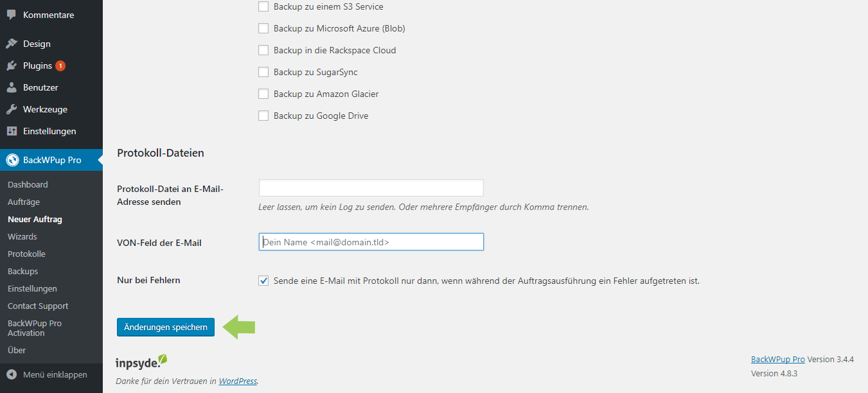Open the WordPress link in the footer
Image resolution: width=868 pixels, height=393 pixels.
pyautogui.click(x=238, y=381)
